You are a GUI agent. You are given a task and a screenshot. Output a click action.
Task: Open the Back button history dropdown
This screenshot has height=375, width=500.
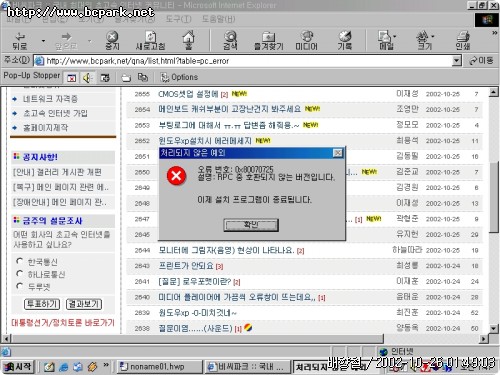pos(43,41)
